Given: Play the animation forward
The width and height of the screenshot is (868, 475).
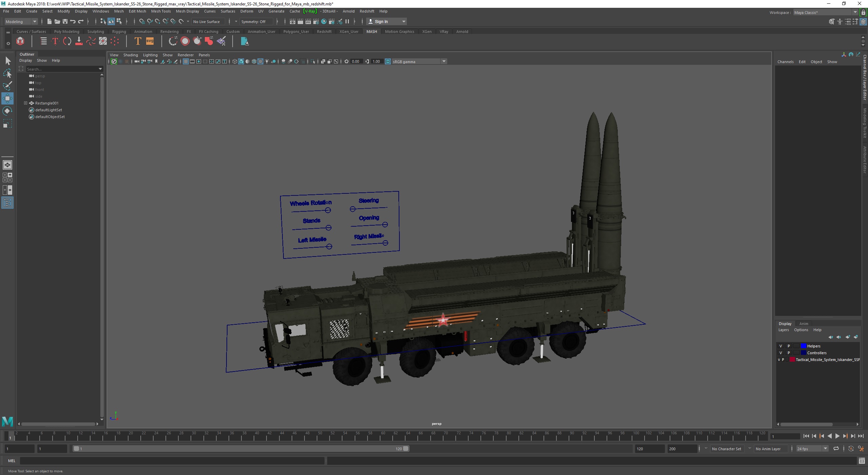Looking at the screenshot, I should click(837, 436).
